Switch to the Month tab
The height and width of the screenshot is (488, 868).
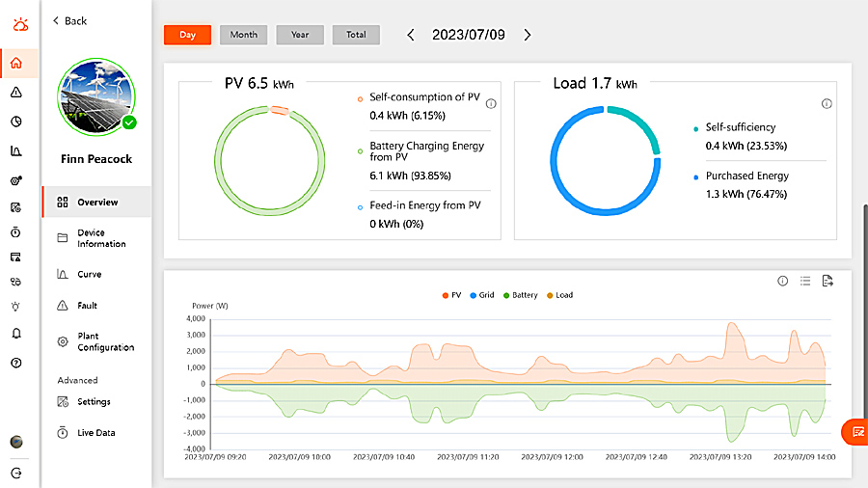[x=244, y=35]
